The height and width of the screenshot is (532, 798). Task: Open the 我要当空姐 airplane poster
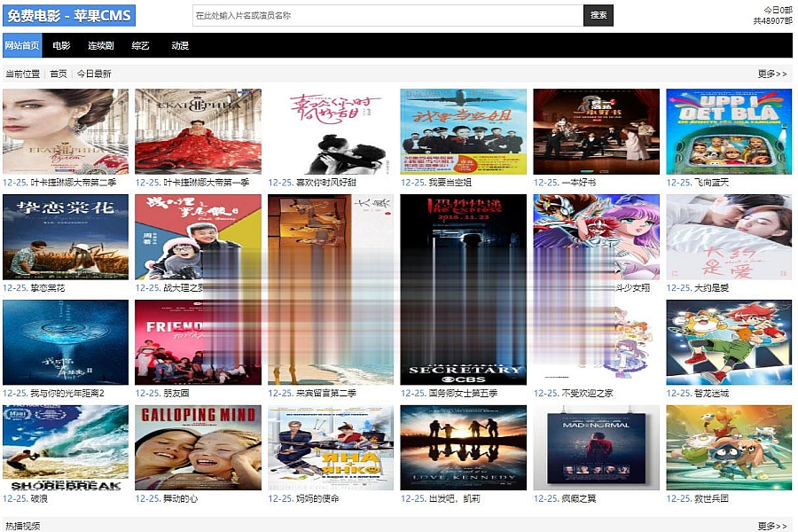464,132
